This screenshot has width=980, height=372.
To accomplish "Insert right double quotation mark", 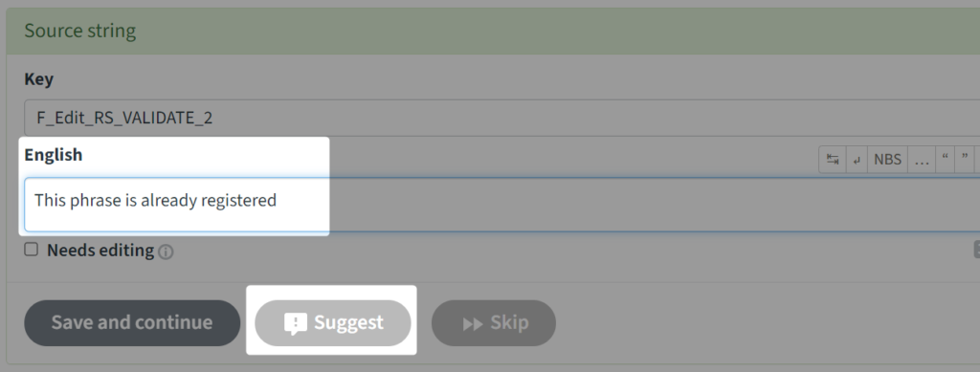I will [965, 159].
